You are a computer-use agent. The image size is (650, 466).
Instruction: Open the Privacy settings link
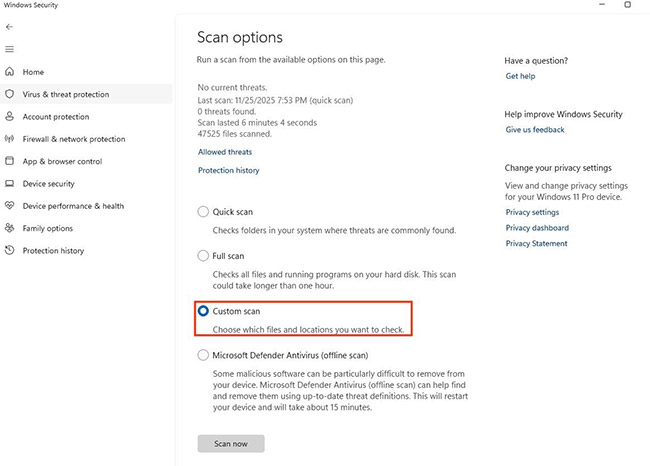pyautogui.click(x=532, y=212)
